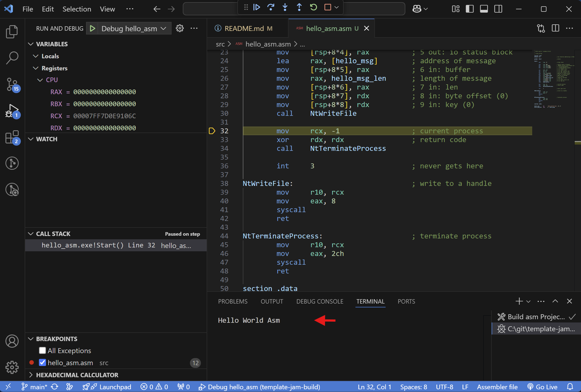Start debugging with the green play button

(x=92, y=28)
